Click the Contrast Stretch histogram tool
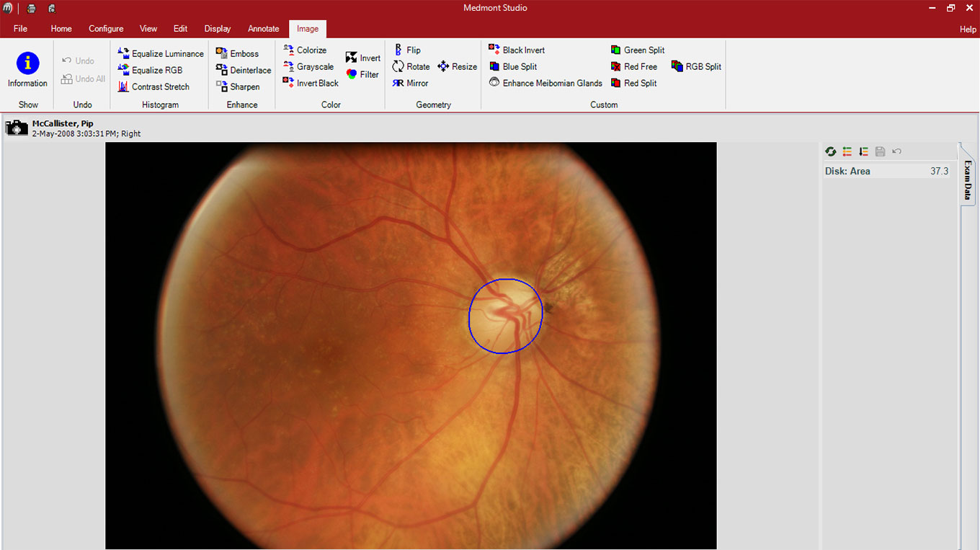980x550 pixels. coord(153,87)
